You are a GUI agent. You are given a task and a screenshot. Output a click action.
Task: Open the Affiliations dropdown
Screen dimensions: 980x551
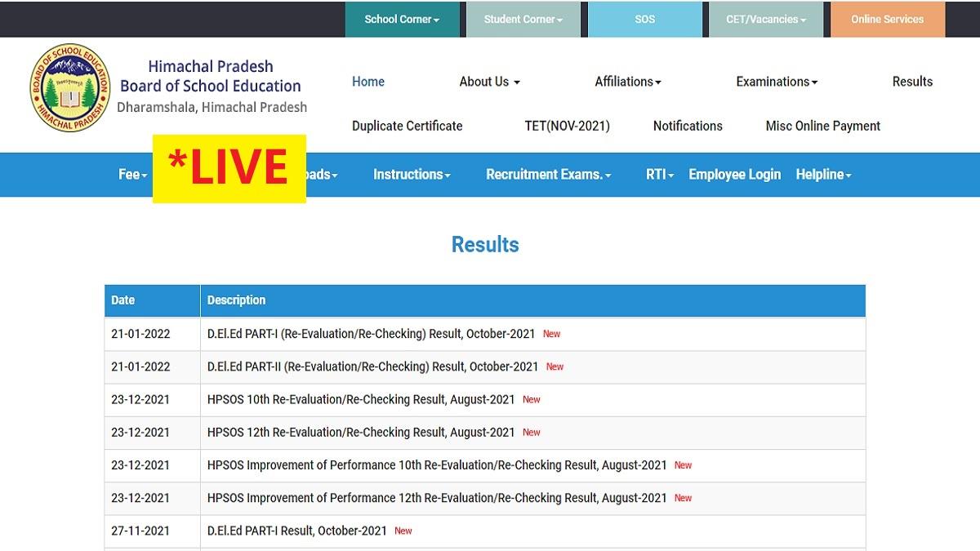click(x=627, y=81)
